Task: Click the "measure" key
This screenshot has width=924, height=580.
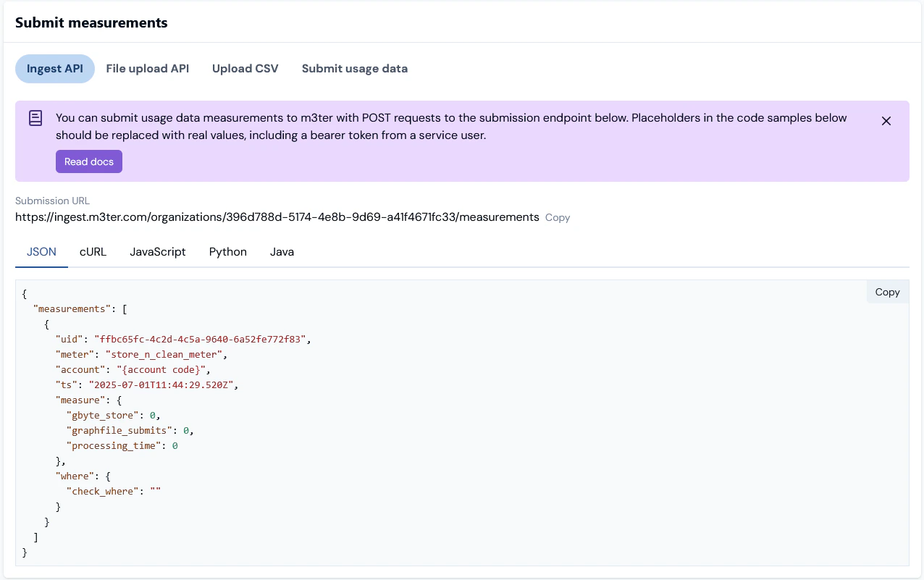Action: (80, 400)
